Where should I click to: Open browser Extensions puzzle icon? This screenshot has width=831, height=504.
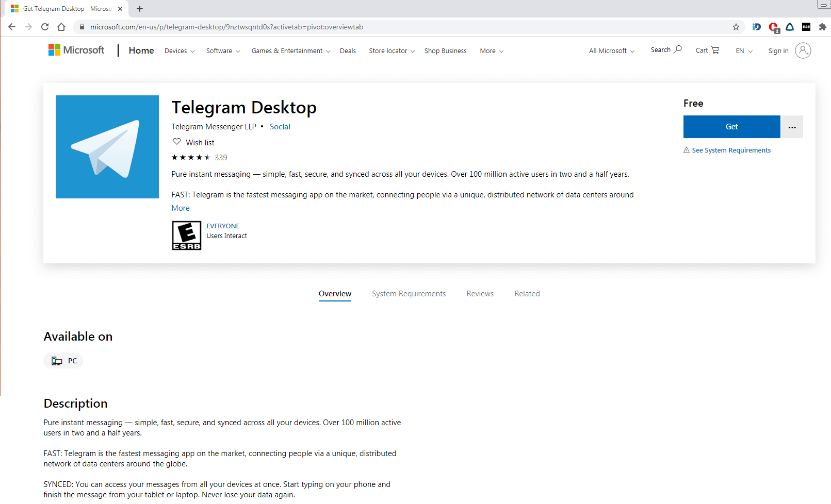click(823, 27)
